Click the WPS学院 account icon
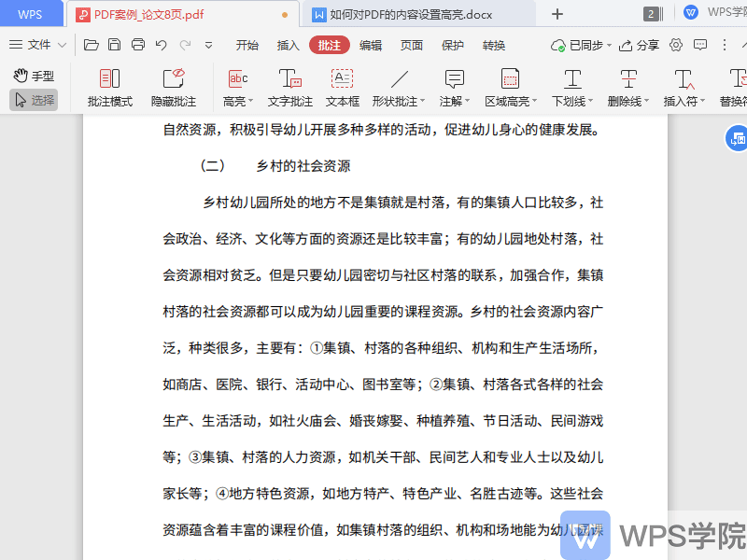This screenshot has height=560, width=747. pyautogui.click(x=691, y=12)
